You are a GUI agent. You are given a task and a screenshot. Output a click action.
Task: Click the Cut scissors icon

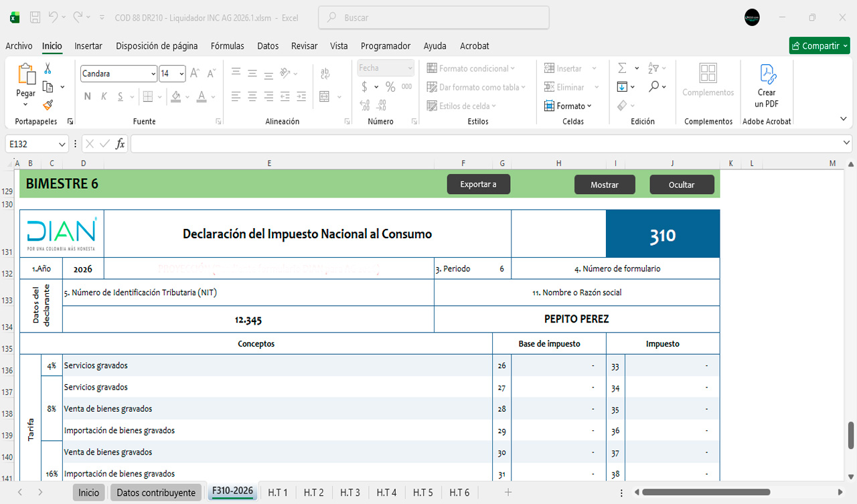48,68
